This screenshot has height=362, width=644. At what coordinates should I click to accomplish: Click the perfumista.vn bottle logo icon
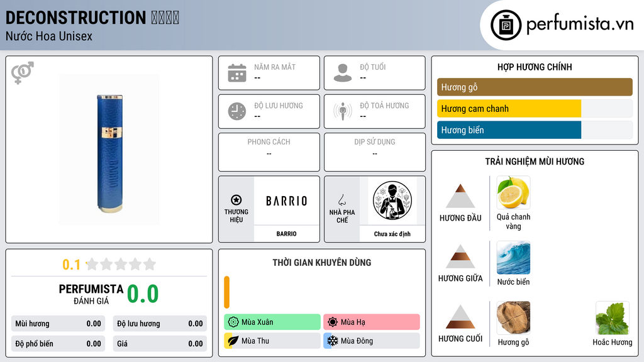[x=506, y=25]
